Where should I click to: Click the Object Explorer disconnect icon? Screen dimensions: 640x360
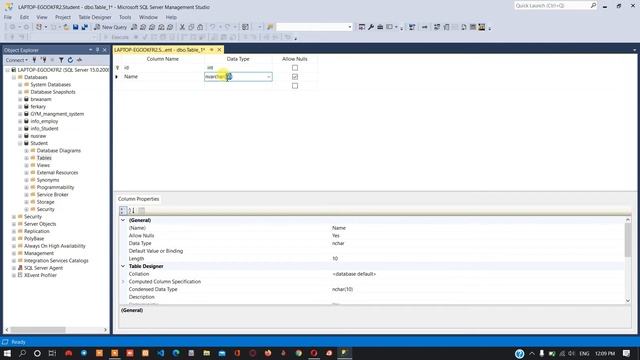(x=44, y=60)
